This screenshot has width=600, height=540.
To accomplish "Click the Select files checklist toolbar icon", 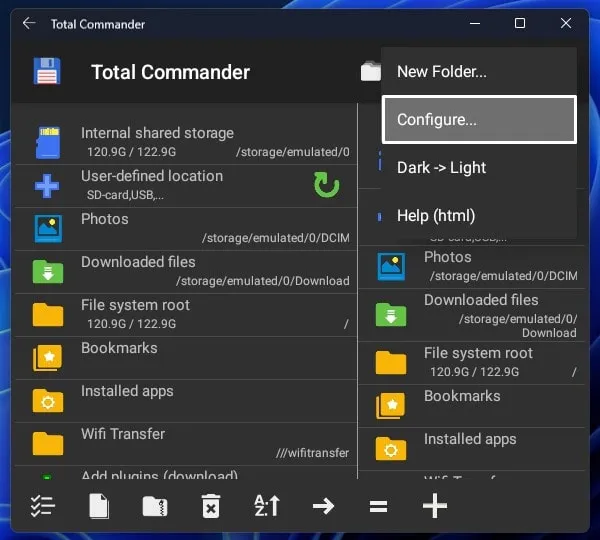I will [43, 506].
